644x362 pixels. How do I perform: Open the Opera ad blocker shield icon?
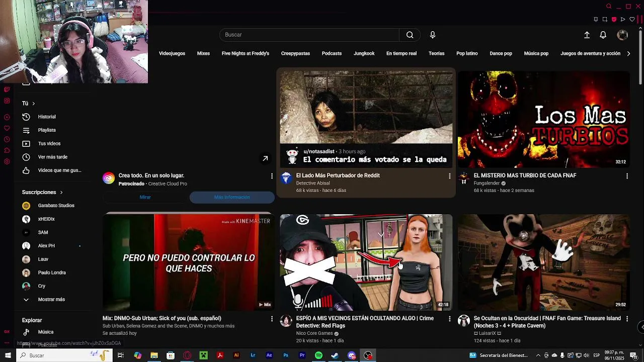pos(614,20)
